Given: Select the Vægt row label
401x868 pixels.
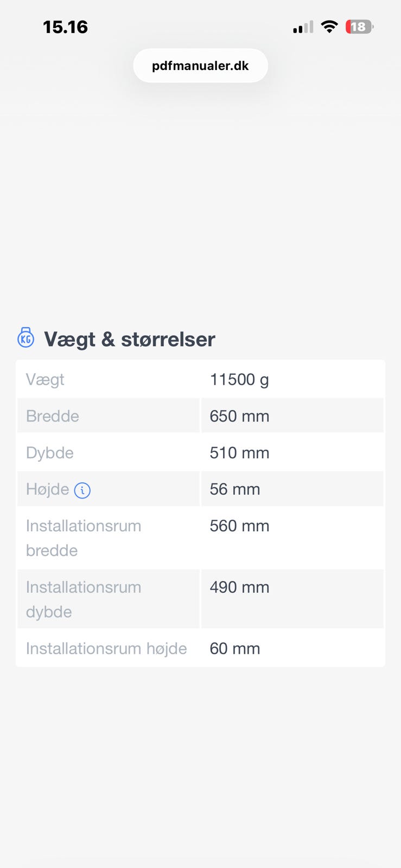Looking at the screenshot, I should click(x=45, y=379).
